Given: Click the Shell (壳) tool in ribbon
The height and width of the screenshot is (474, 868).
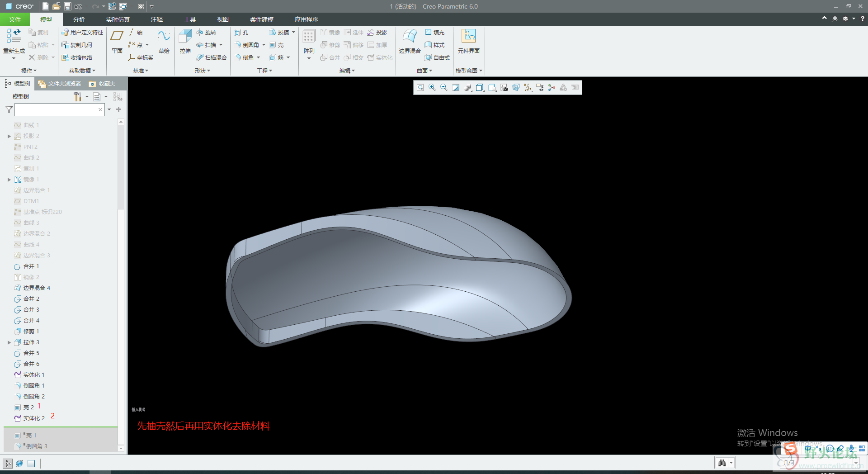Looking at the screenshot, I should [277, 45].
